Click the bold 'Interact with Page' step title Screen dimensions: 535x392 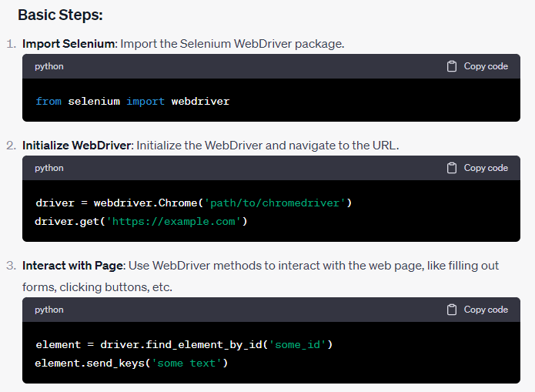coord(72,266)
